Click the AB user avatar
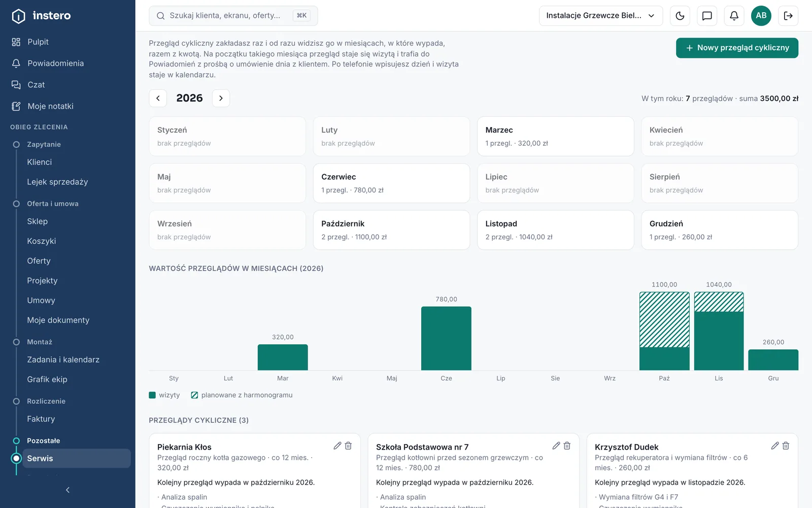This screenshot has width=812, height=508. coord(761,16)
